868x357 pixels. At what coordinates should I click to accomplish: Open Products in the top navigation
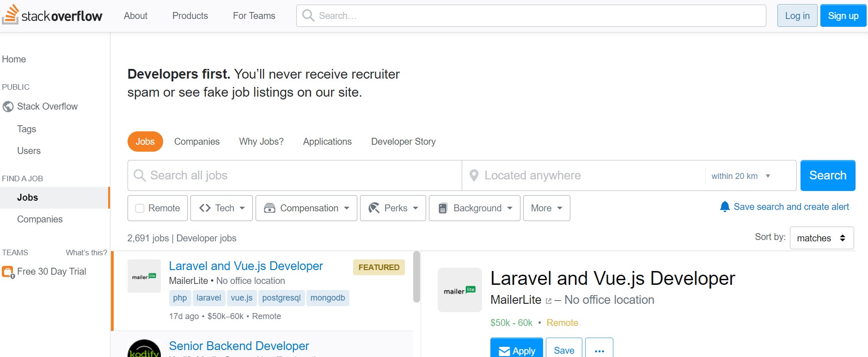point(190,16)
